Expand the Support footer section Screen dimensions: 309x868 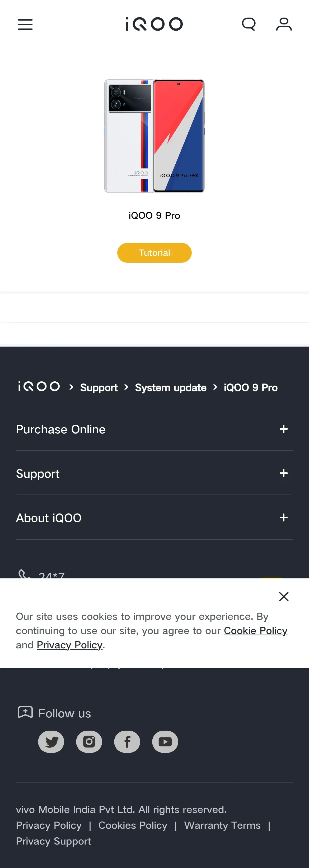point(283,473)
